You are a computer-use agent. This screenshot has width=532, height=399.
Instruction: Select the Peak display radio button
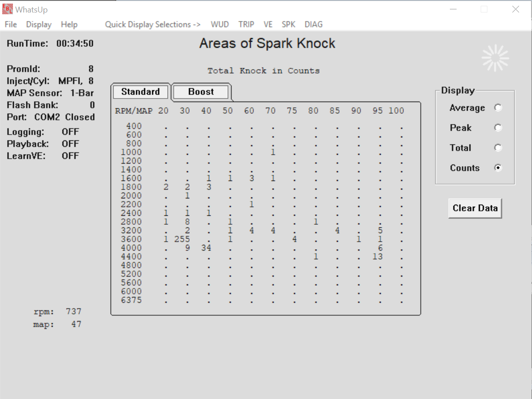(498, 128)
